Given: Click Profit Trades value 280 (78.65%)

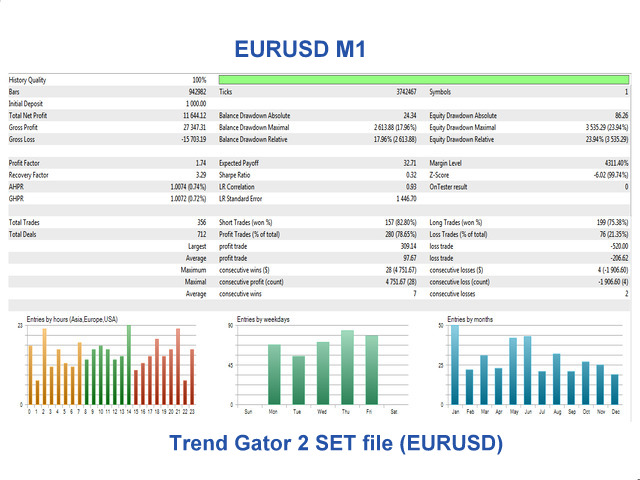Looking at the screenshot, I should pyautogui.click(x=401, y=234).
